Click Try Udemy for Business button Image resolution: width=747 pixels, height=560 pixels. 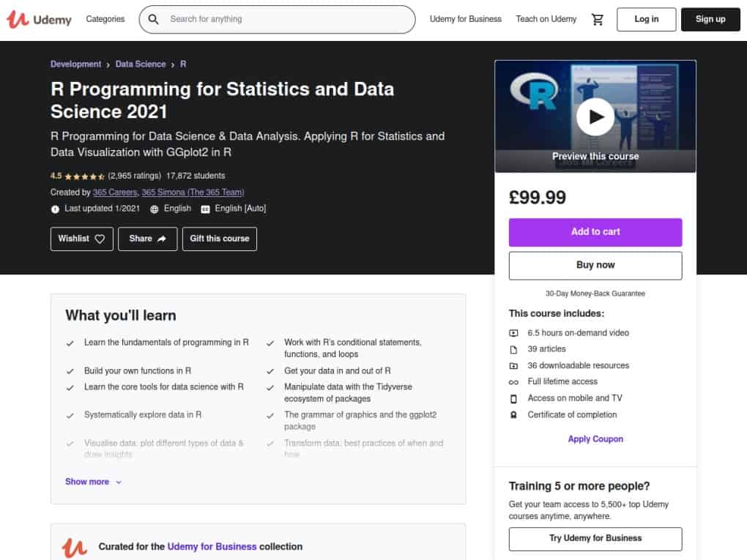click(595, 539)
